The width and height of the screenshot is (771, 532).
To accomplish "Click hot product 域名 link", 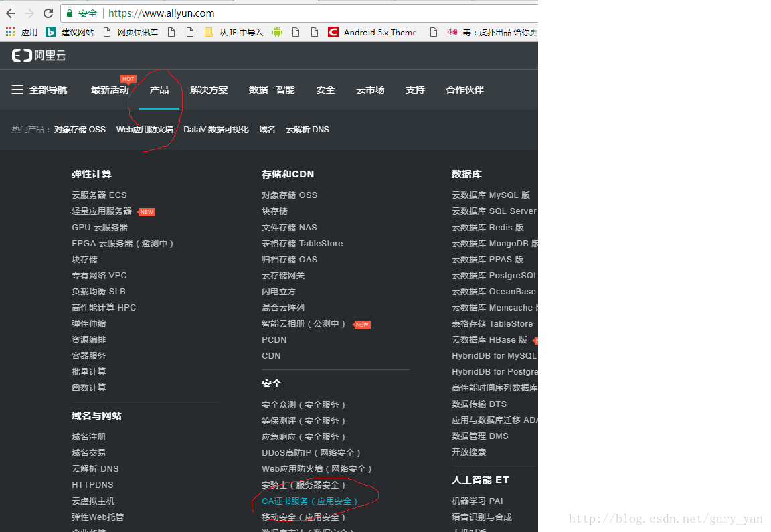I will 267,130.
